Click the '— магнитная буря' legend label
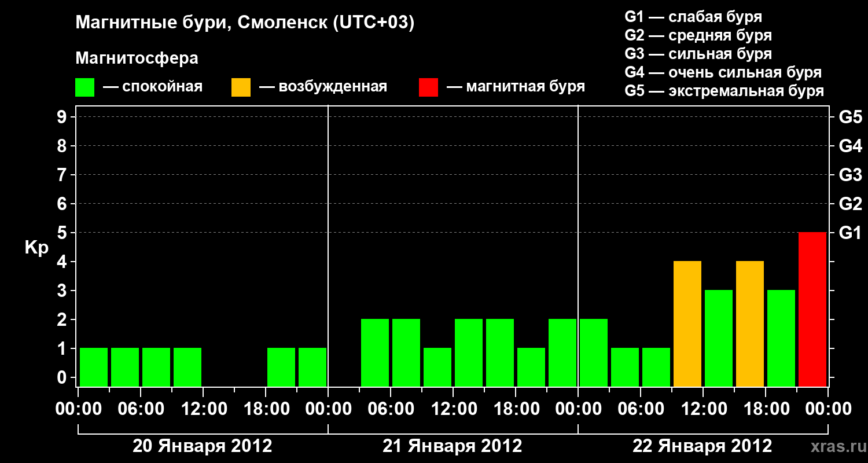The image size is (868, 463). (x=516, y=87)
